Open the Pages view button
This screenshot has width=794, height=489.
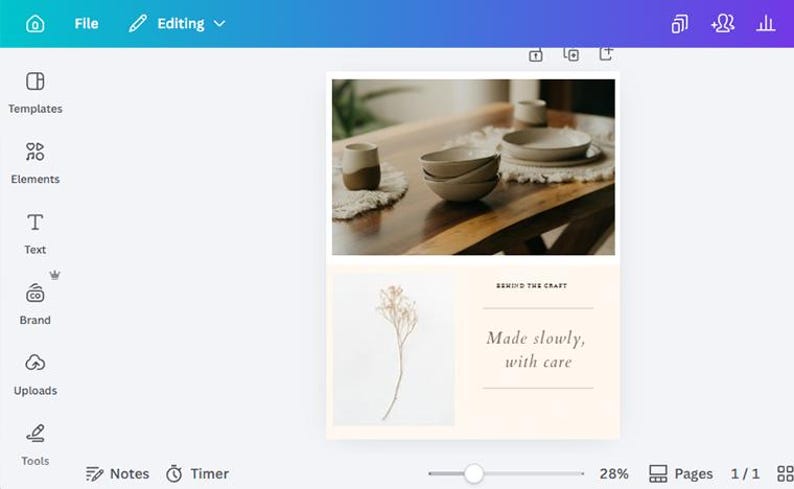click(x=681, y=474)
